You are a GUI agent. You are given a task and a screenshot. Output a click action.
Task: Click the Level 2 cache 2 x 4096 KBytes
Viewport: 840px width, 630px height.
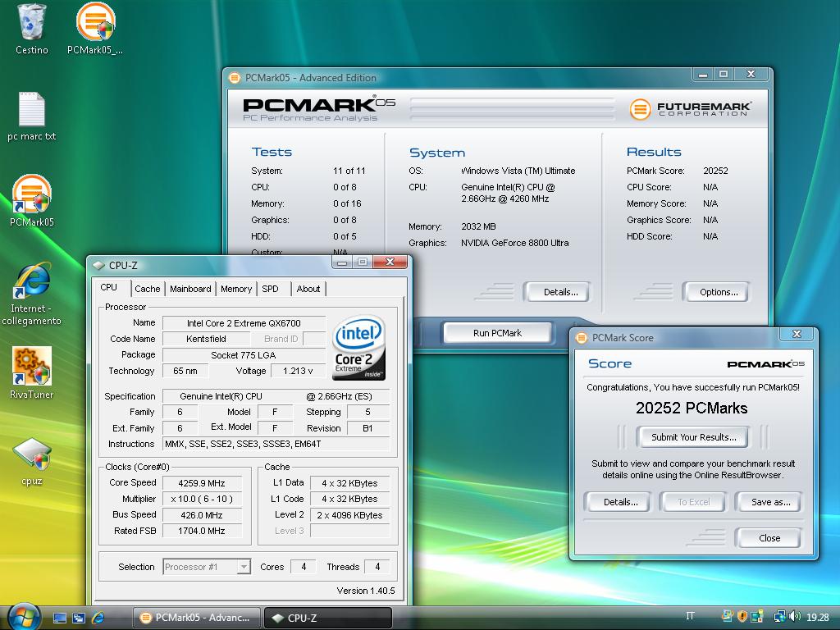[x=349, y=515]
